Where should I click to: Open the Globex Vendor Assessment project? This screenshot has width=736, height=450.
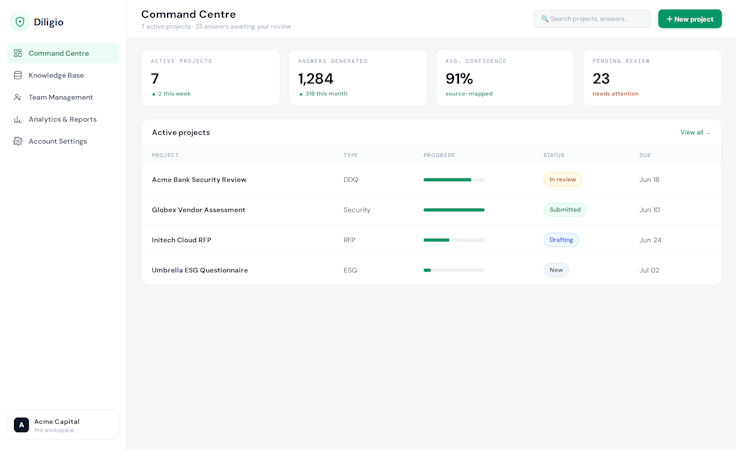pos(198,210)
